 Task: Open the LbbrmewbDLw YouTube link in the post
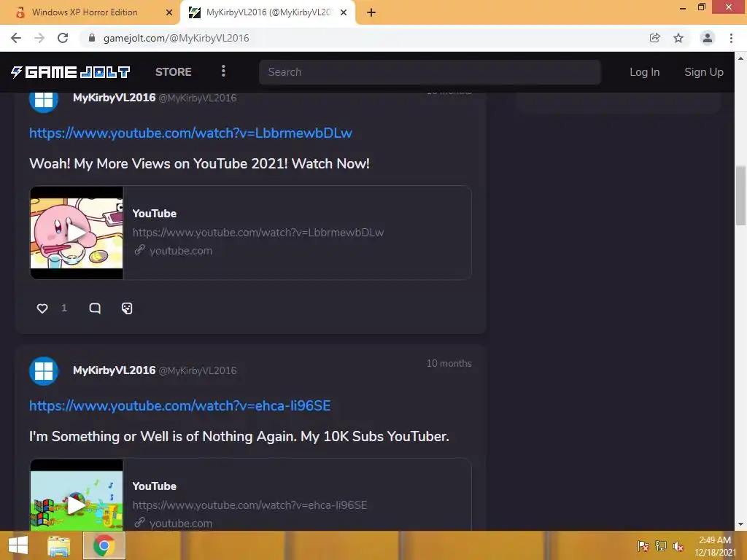(190, 133)
